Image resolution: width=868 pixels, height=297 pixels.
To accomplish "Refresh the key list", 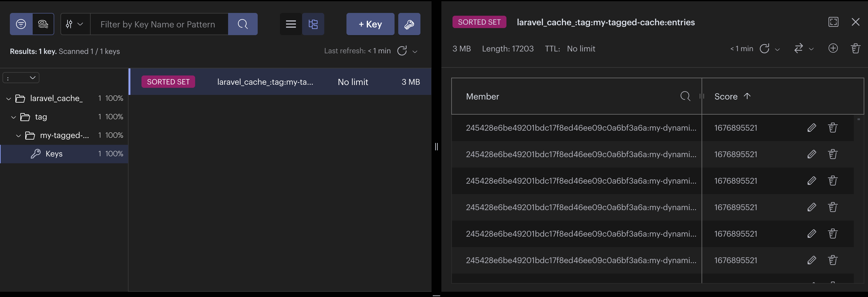I will click(402, 51).
